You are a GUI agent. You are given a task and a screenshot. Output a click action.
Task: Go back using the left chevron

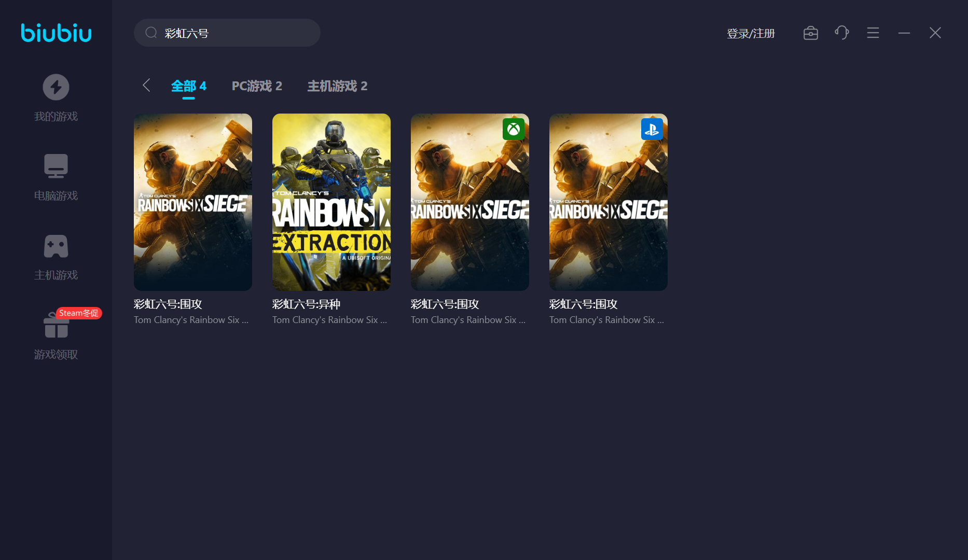[146, 86]
